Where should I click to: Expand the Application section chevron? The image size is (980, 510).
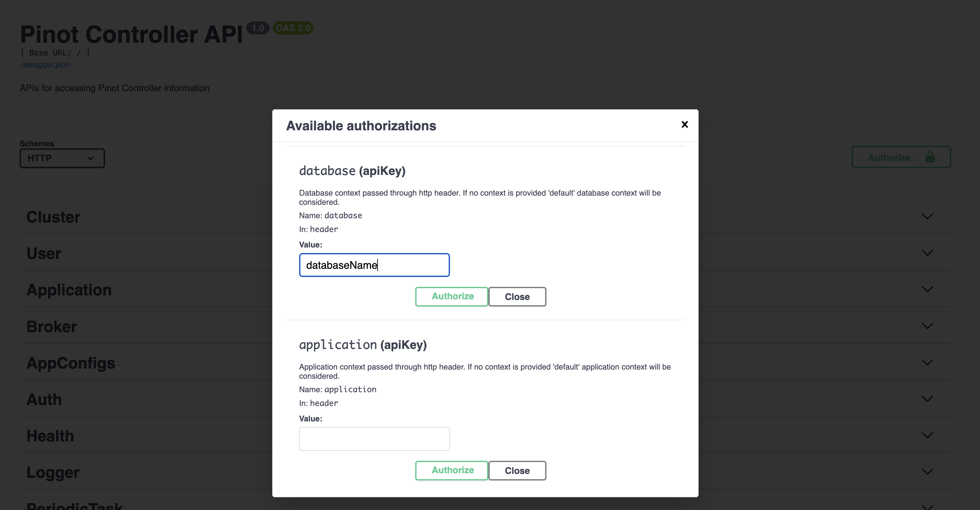click(927, 289)
